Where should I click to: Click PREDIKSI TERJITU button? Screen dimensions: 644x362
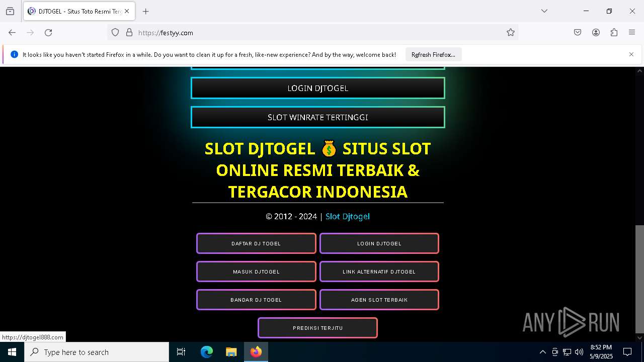click(x=318, y=328)
